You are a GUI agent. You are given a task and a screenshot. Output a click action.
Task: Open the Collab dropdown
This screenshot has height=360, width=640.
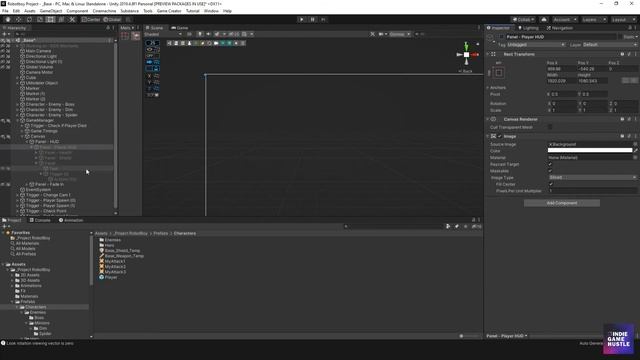(523, 20)
